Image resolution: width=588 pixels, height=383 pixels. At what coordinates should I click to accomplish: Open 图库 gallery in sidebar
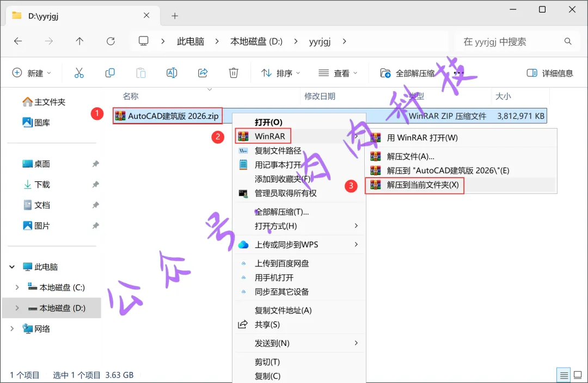point(36,122)
